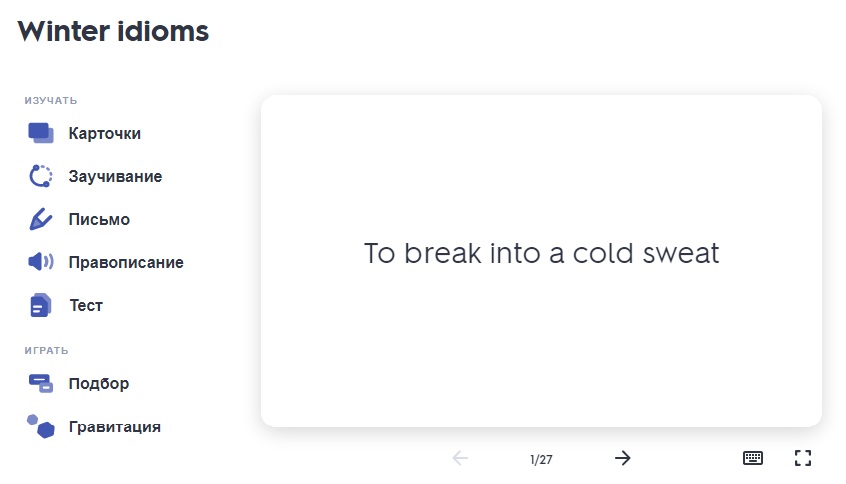Choose the Письмо text link
The width and height of the screenshot is (846, 484).
pos(99,219)
